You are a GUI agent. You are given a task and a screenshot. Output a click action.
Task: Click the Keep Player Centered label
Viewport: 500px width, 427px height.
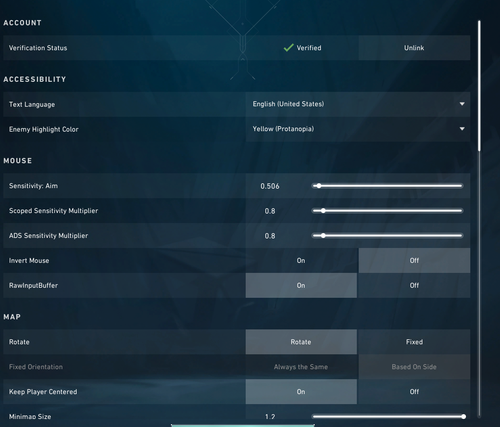click(x=43, y=392)
